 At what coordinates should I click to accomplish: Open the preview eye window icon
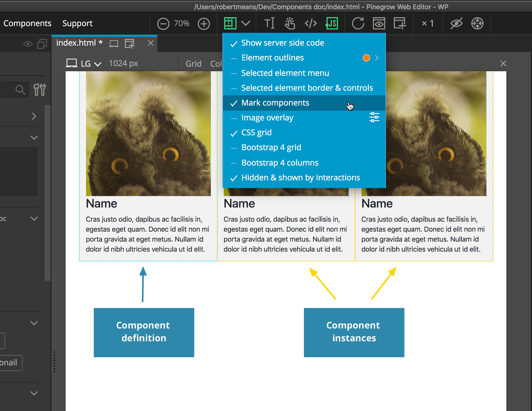coord(379,24)
